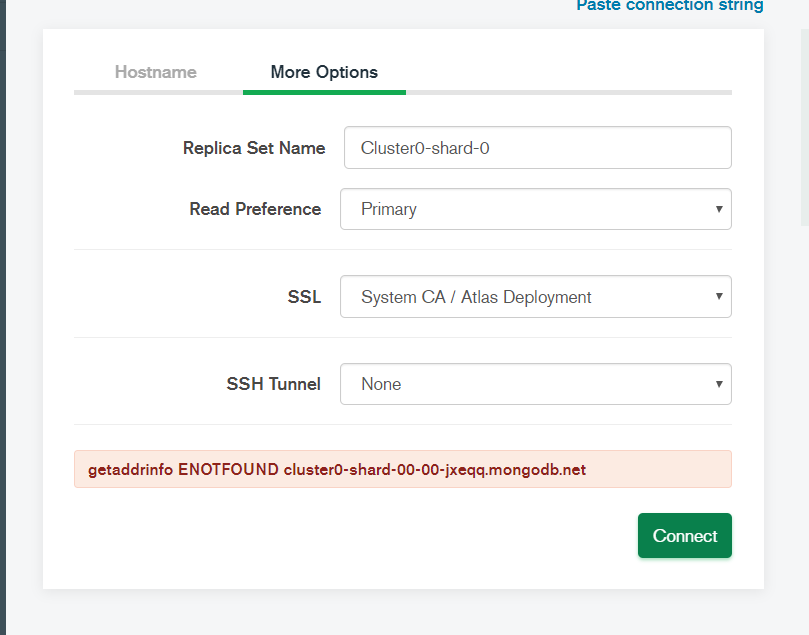Click the SSH Tunnel label
The image size is (809, 635).
273,384
